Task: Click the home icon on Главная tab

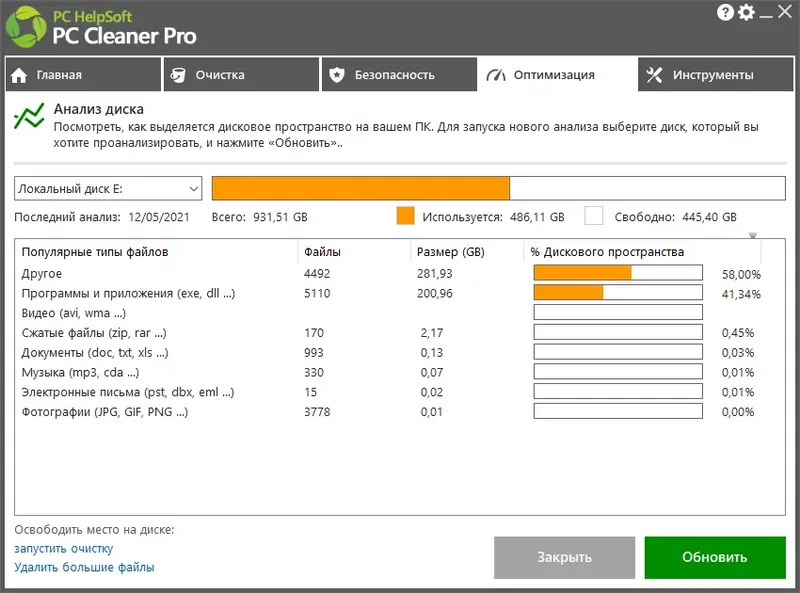Action: [19, 76]
